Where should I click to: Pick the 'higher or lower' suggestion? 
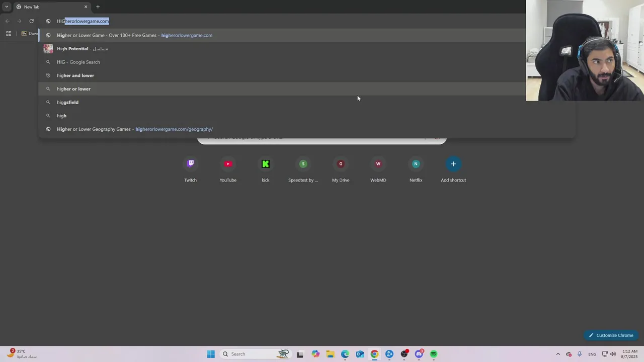tap(307, 89)
